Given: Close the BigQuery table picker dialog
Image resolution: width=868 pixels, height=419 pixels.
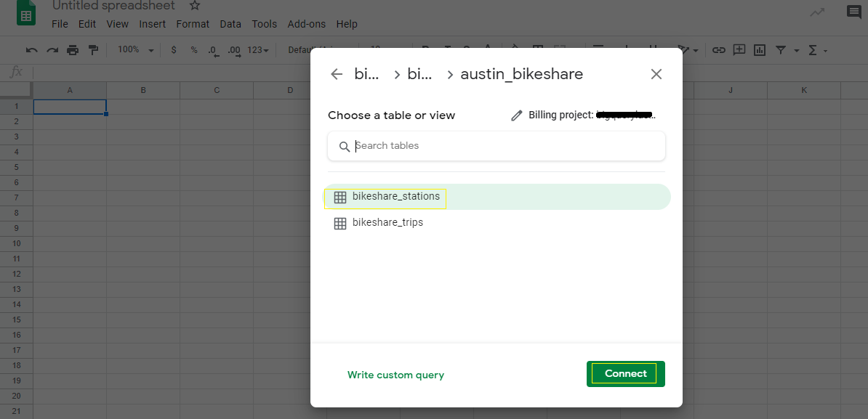Looking at the screenshot, I should click(656, 74).
